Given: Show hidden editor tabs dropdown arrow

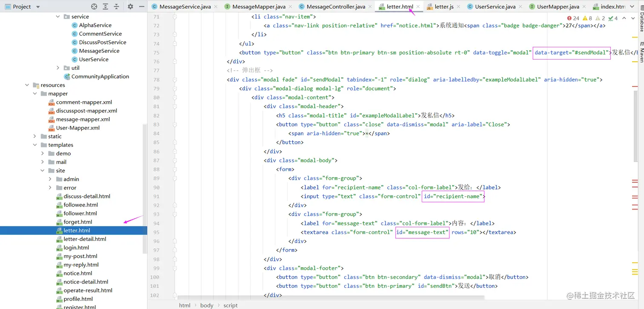Looking at the screenshot, I should click(x=632, y=7).
